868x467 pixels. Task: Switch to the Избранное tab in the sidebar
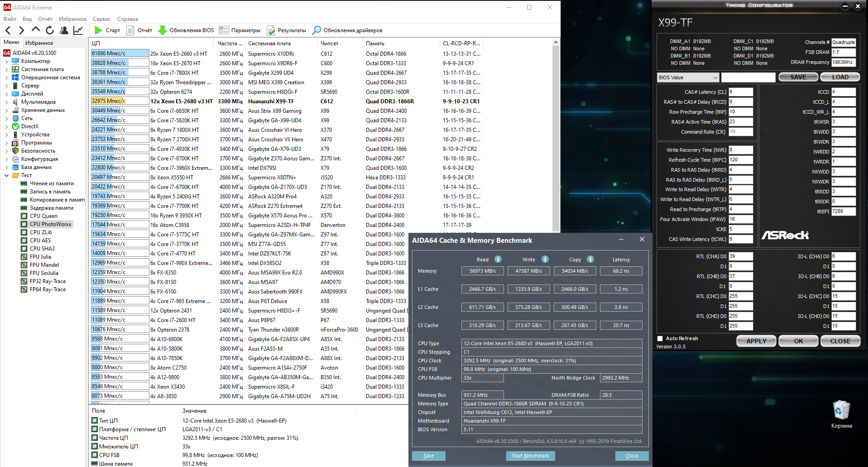pyautogui.click(x=39, y=43)
